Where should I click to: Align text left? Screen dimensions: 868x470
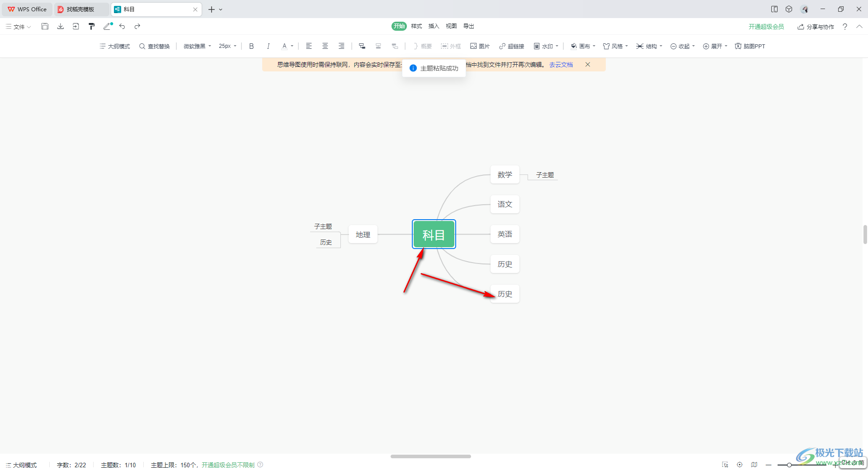[x=309, y=46]
